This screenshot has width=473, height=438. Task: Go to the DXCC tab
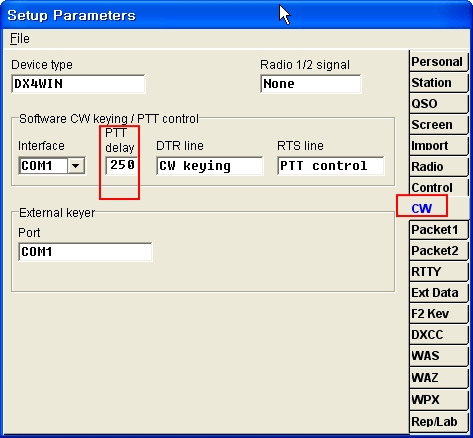click(x=438, y=335)
